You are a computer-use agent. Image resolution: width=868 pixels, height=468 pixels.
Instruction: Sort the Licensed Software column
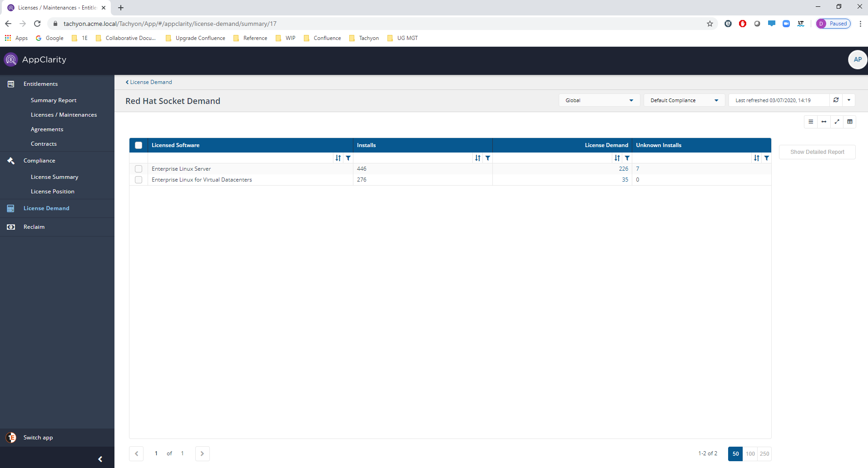338,158
